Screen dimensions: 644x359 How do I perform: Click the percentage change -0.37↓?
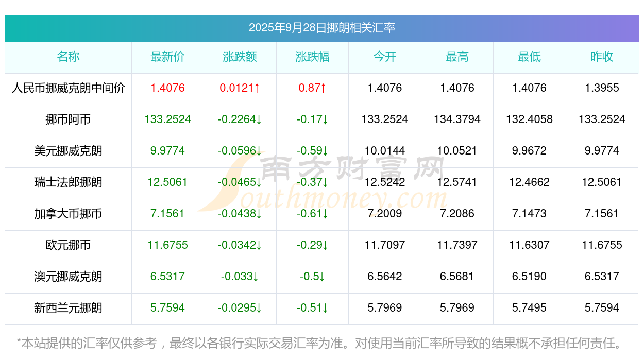pyautogui.click(x=312, y=182)
